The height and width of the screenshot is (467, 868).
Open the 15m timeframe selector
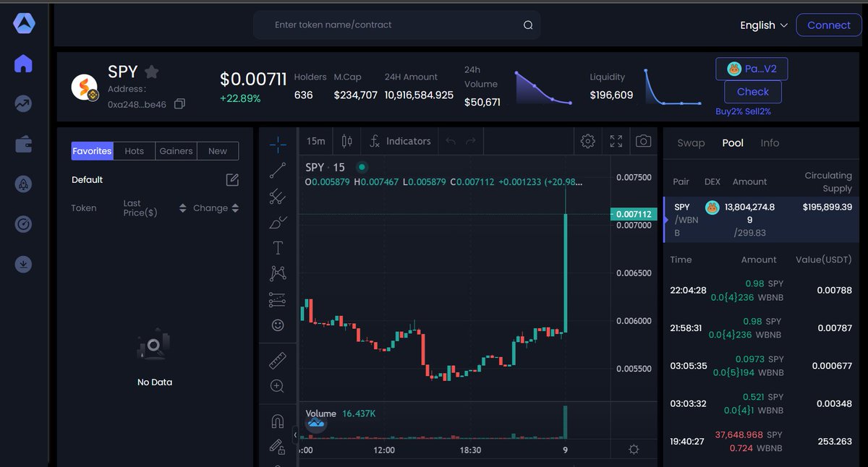[x=315, y=141]
